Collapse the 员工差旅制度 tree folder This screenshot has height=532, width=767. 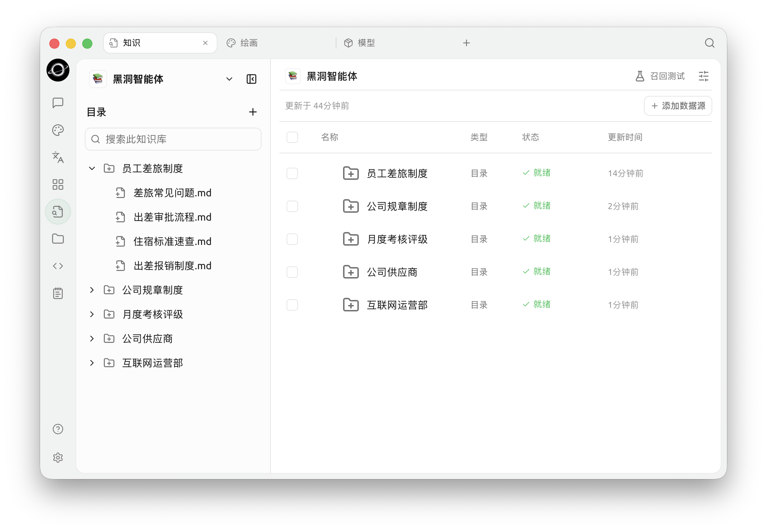click(x=92, y=168)
